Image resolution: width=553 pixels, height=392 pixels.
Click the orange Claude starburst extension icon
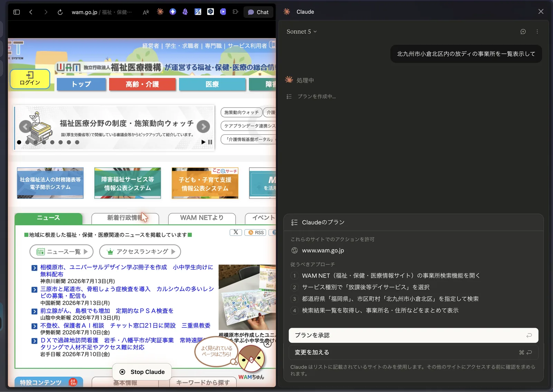(160, 12)
